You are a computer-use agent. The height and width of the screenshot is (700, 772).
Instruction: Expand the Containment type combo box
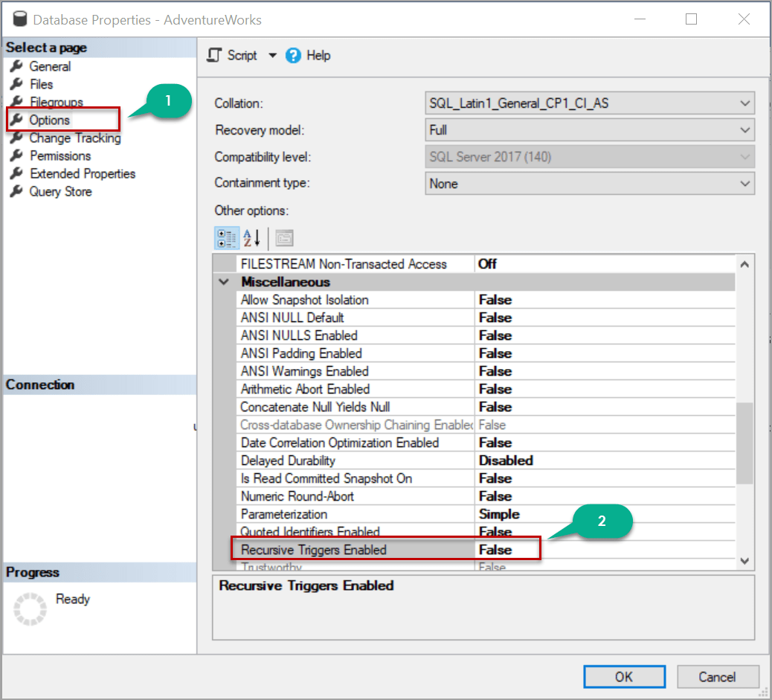pos(744,183)
